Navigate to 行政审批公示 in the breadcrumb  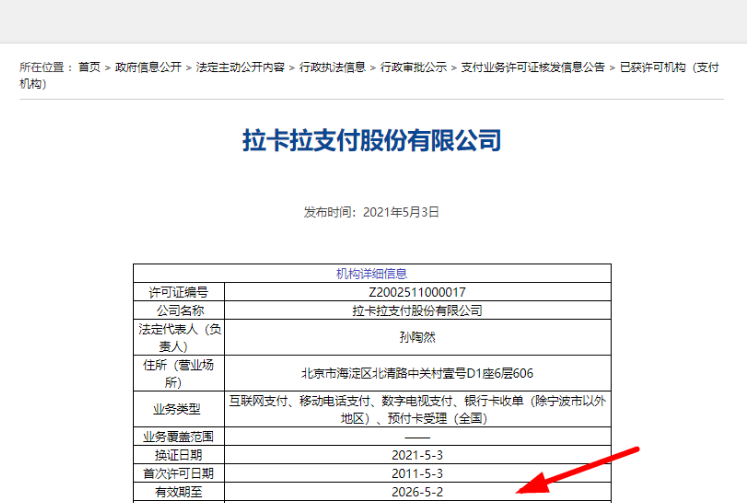click(413, 67)
